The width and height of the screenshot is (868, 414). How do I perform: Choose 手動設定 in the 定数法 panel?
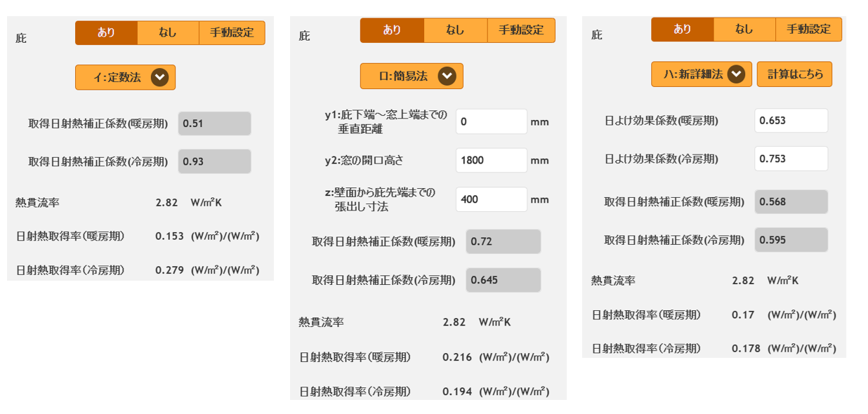point(232,33)
